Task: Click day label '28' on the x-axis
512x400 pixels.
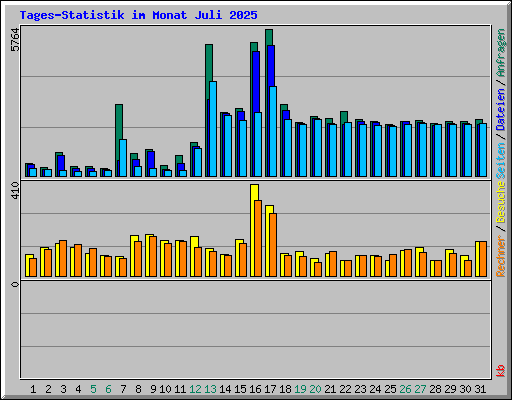Action: point(435,389)
